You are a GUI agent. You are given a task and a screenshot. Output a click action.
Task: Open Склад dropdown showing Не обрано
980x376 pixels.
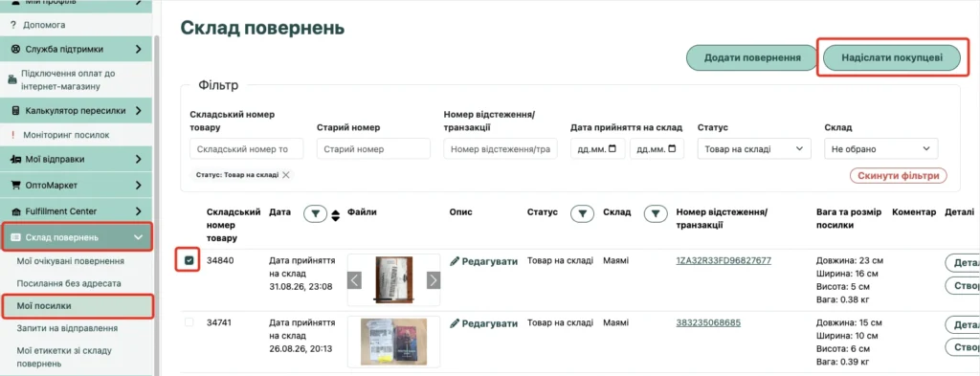[x=881, y=149]
